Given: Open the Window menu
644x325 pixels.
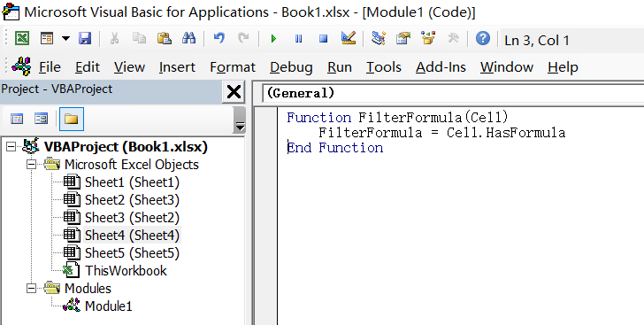Looking at the screenshot, I should coord(506,66).
